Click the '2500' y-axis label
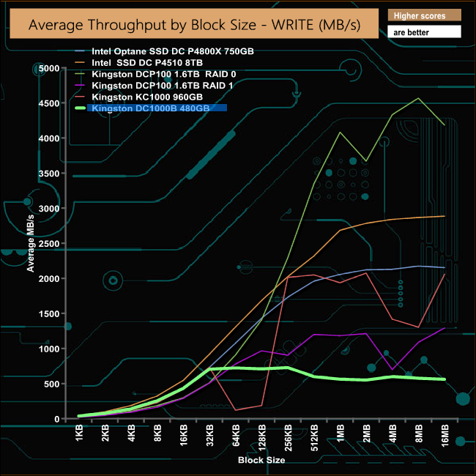476x476 pixels. click(49, 243)
